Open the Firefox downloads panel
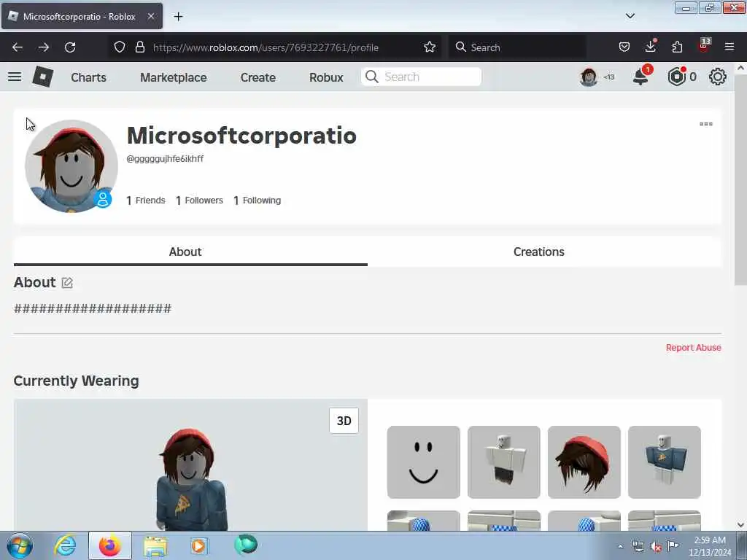Screen dimensions: 747x560 click(x=651, y=46)
